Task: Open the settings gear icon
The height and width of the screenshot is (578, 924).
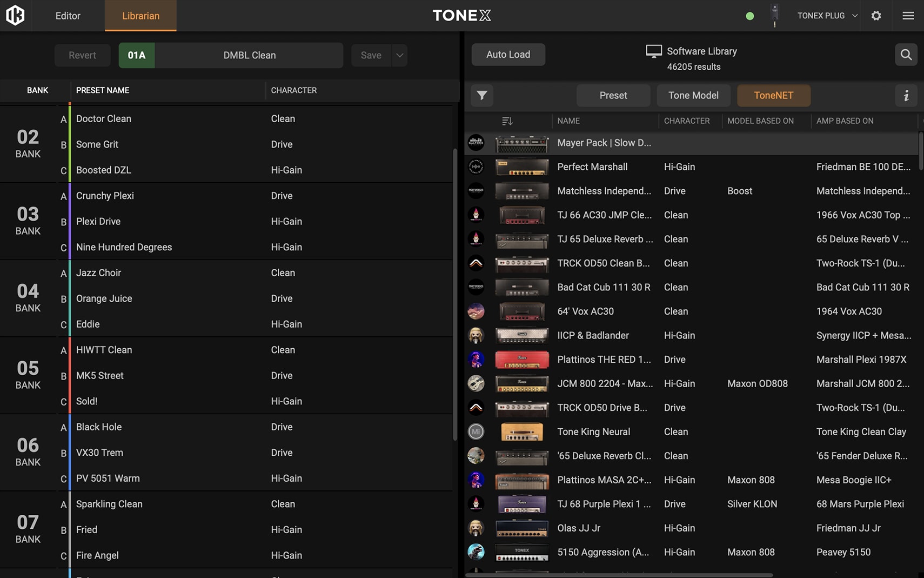Action: pos(876,16)
